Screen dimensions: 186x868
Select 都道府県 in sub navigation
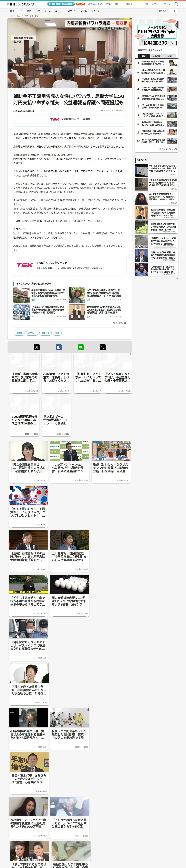pyautogui.click(x=95, y=11)
